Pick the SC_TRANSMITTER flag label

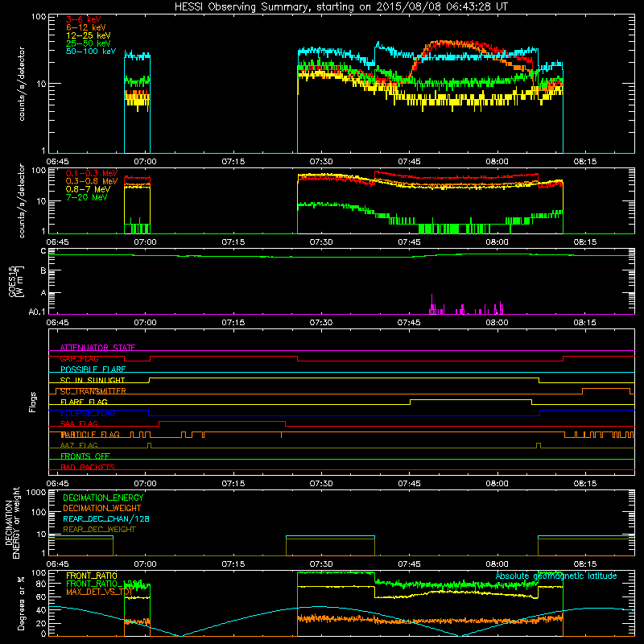coord(93,391)
